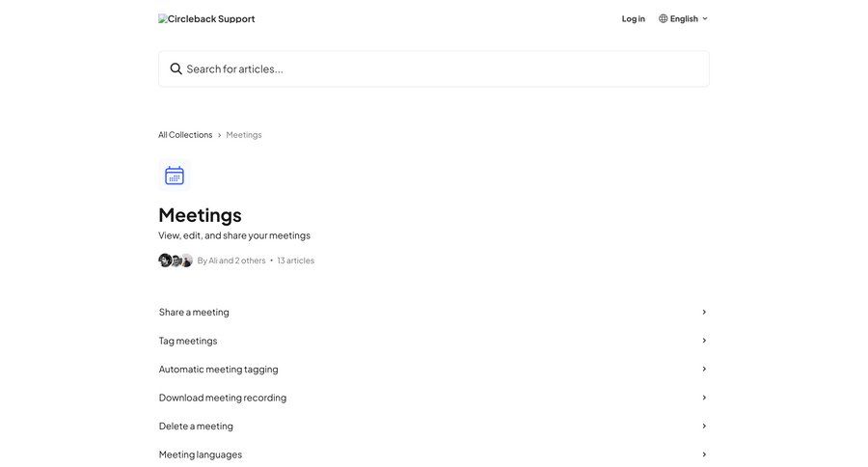Viewport: 868px width, 467px height.
Task: Go to All Collections breadcrumb
Action: click(185, 135)
